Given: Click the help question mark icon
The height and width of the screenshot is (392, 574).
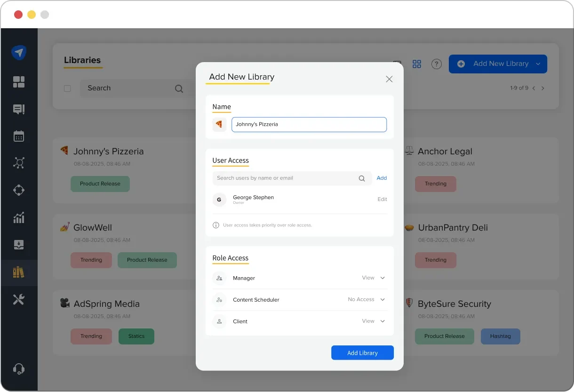Looking at the screenshot, I should pos(436,64).
